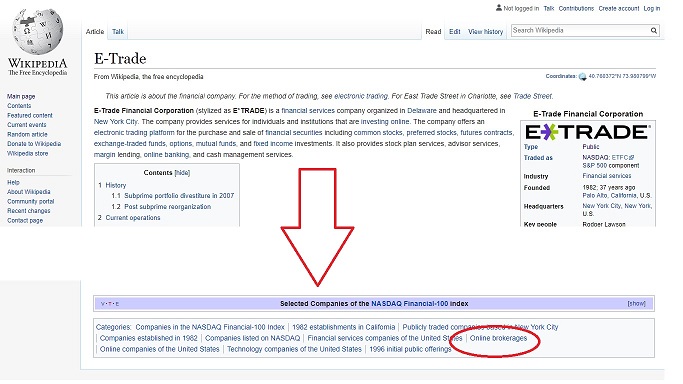Follow the New York City link in the intro
The image size is (683, 384).
click(x=115, y=121)
